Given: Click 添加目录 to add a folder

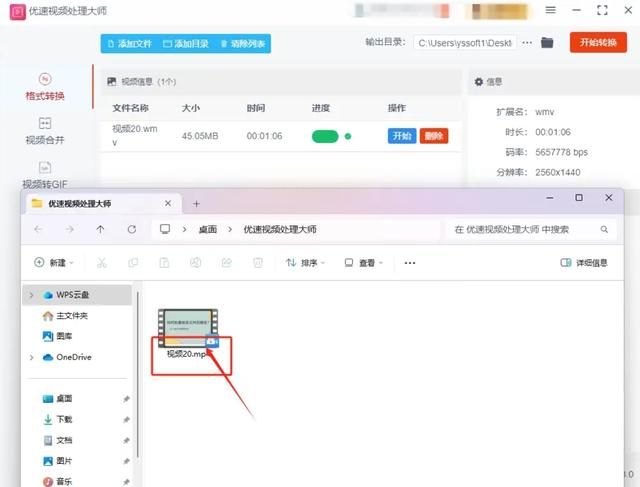Looking at the screenshot, I should tap(186, 44).
